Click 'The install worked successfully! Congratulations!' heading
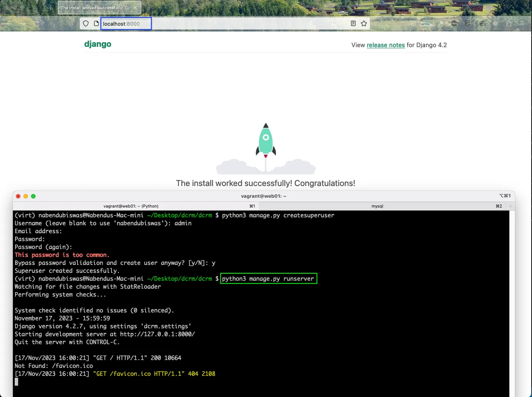 click(266, 183)
